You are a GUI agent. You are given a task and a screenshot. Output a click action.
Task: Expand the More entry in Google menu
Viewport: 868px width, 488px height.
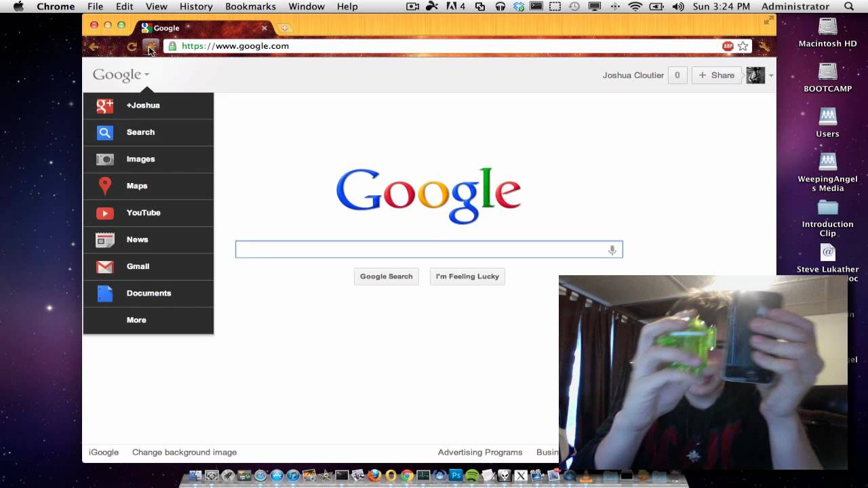[x=148, y=320]
